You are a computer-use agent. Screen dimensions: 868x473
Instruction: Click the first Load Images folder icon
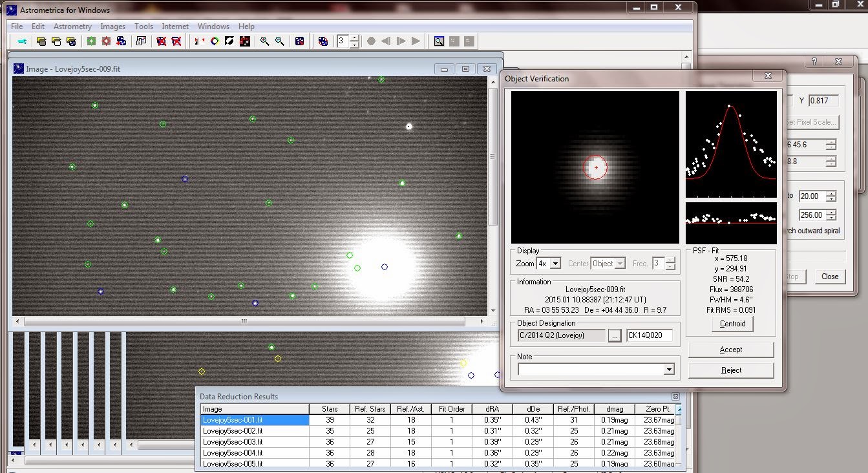pyautogui.click(x=41, y=41)
